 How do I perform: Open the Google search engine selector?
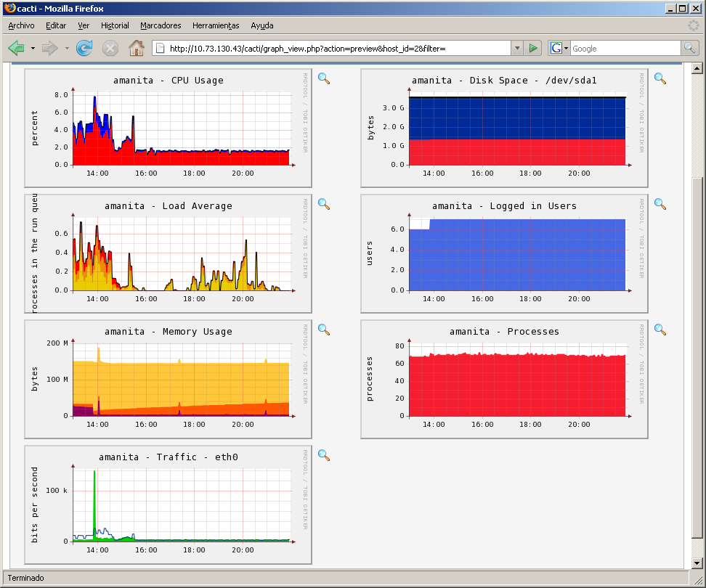tap(559, 48)
